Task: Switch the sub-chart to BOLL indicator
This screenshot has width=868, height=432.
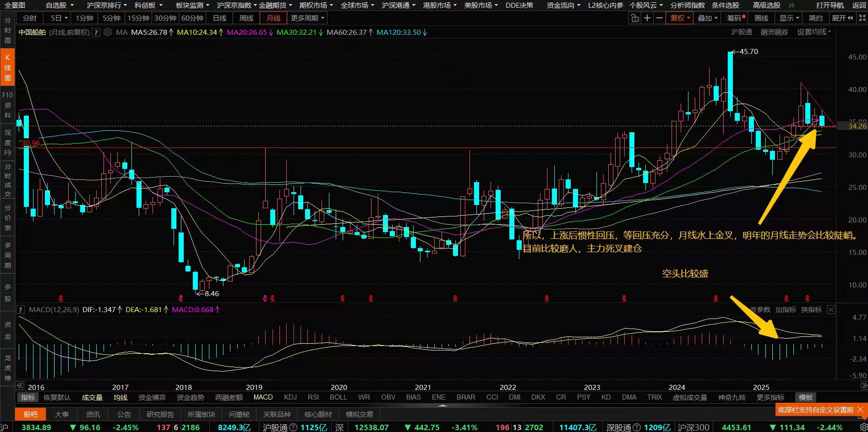Action: (x=338, y=397)
